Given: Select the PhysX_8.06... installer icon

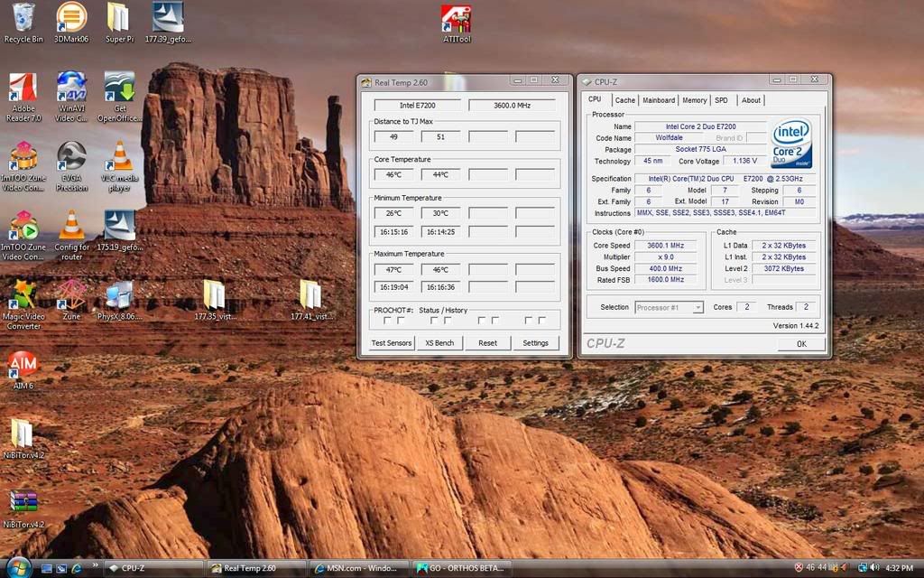Looking at the screenshot, I should [120, 301].
